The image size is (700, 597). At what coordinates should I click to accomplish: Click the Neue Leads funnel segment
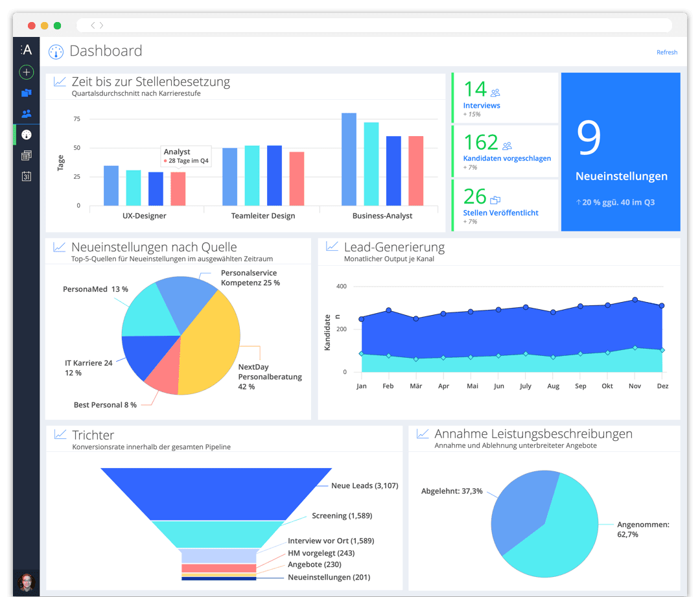pyautogui.click(x=216, y=493)
